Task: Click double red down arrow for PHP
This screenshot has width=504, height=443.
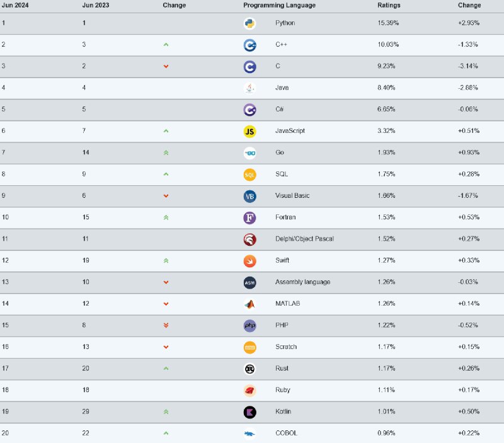Action: tap(166, 325)
